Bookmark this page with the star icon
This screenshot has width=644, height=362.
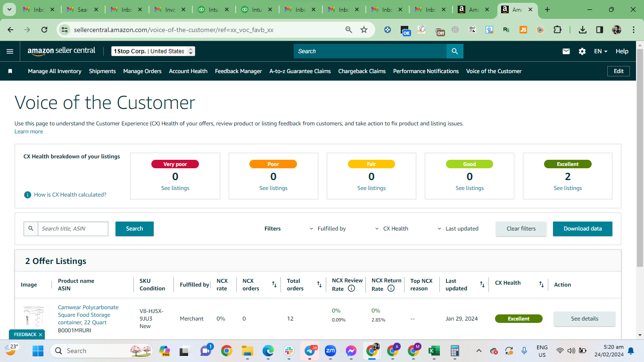364,30
